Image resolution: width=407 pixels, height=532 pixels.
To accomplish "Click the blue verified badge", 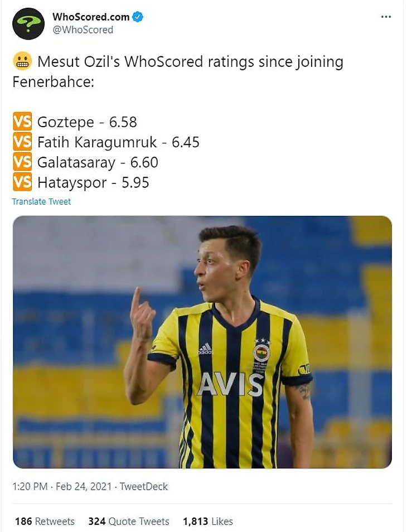I will pos(138,17).
